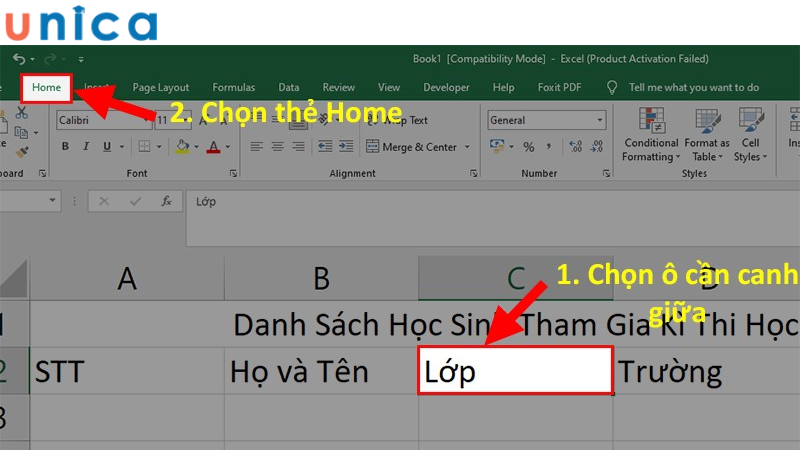Open Font Color dropdown arrow

click(x=228, y=147)
